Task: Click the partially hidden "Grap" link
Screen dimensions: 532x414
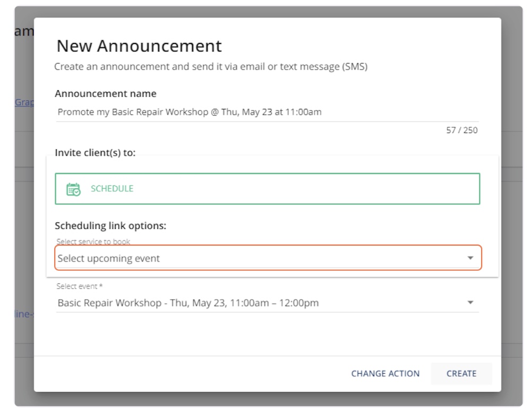Action: (x=24, y=102)
